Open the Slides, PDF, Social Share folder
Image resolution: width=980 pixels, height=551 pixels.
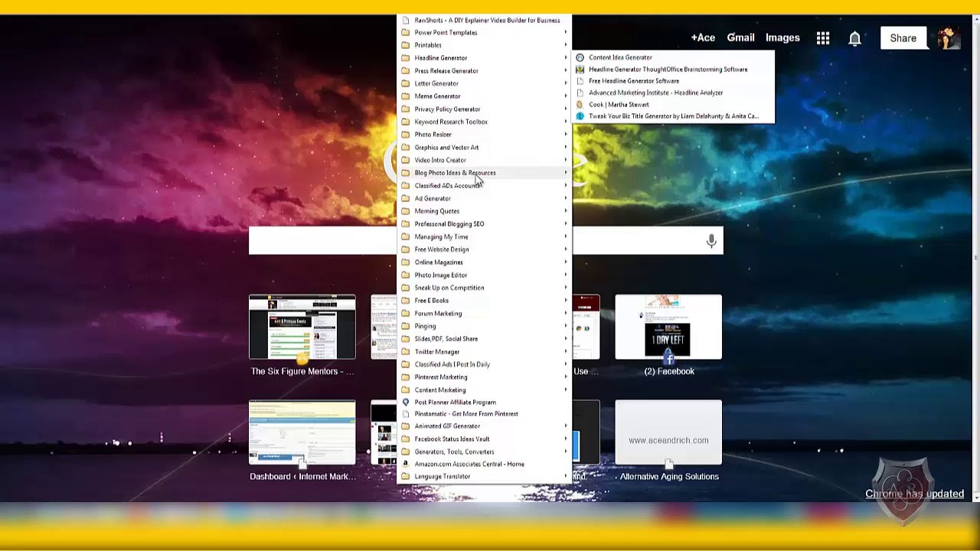click(484, 339)
